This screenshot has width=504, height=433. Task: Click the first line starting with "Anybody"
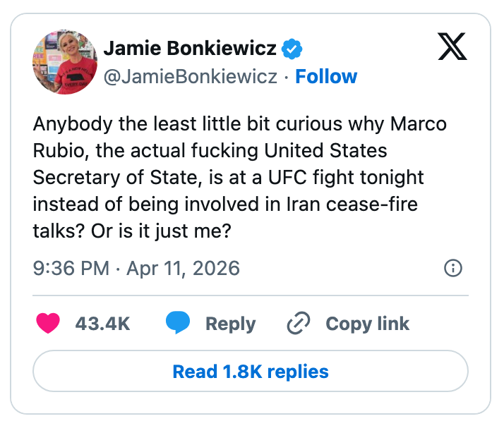point(239,124)
